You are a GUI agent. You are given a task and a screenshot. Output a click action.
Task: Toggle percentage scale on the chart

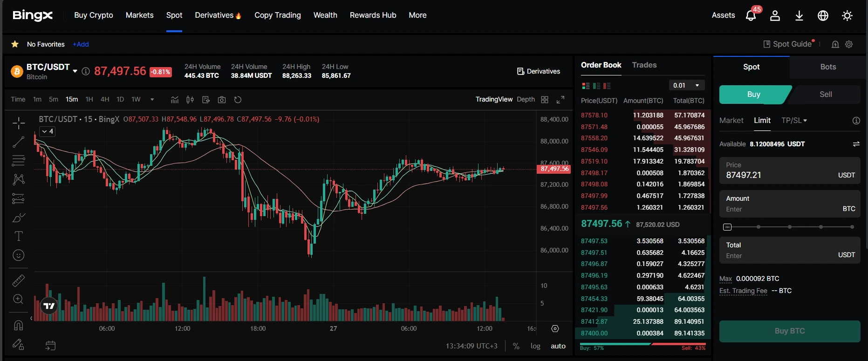[516, 346]
